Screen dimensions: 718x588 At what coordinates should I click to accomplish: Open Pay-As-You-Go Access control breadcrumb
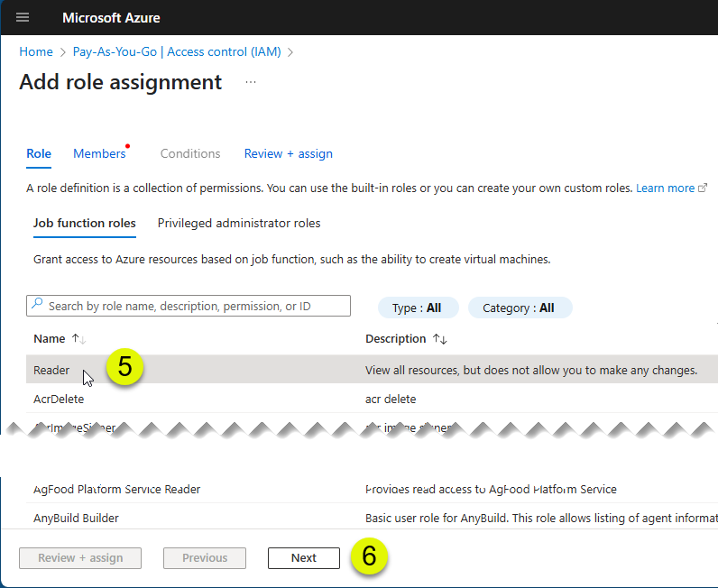177,51
